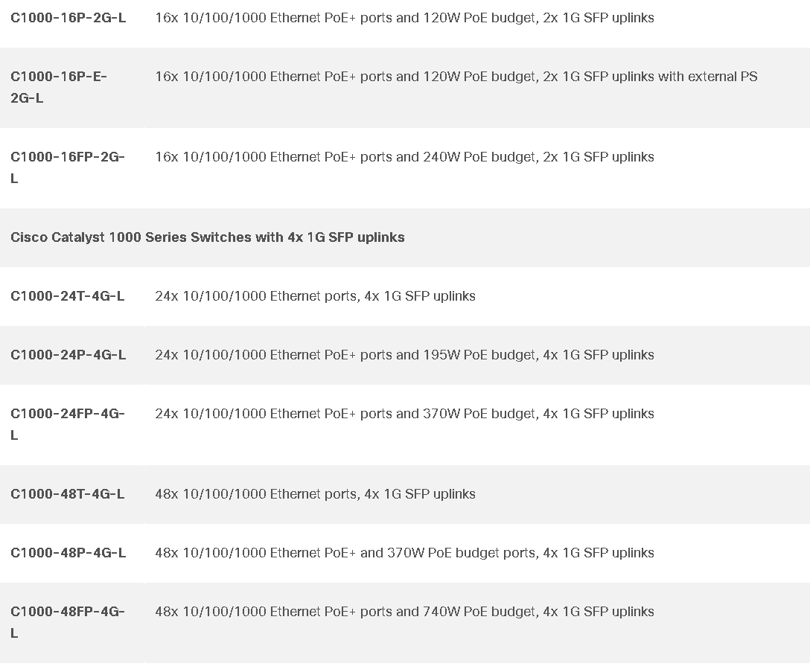Click the 240W PoE budget description
Image resolution: width=810 pixels, height=672 pixels.
click(404, 157)
